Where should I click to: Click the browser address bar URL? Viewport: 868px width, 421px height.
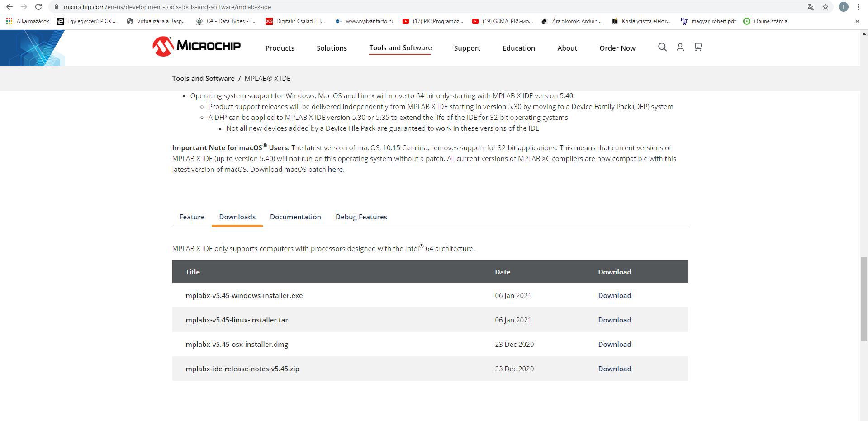click(167, 7)
